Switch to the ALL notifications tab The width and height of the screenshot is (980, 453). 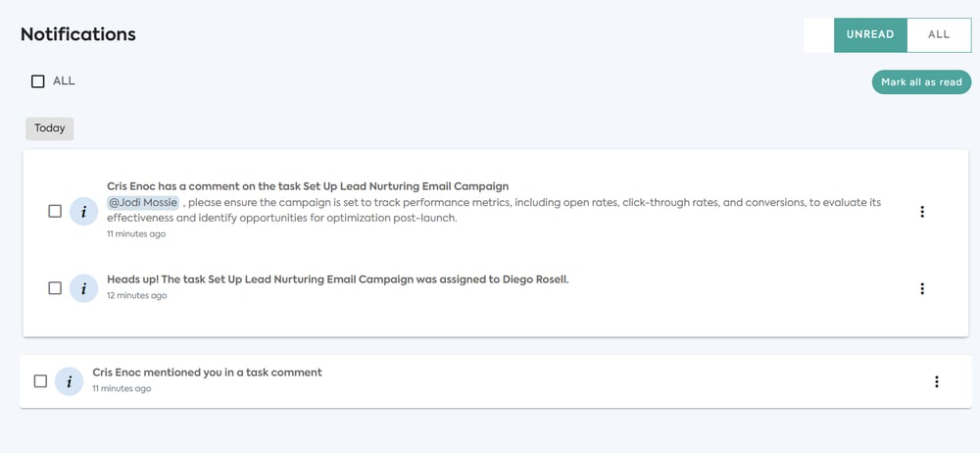pyautogui.click(x=939, y=35)
